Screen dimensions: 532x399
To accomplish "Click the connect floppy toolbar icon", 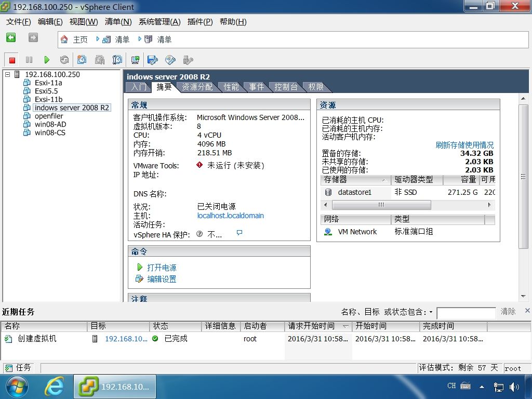I will pos(152,60).
